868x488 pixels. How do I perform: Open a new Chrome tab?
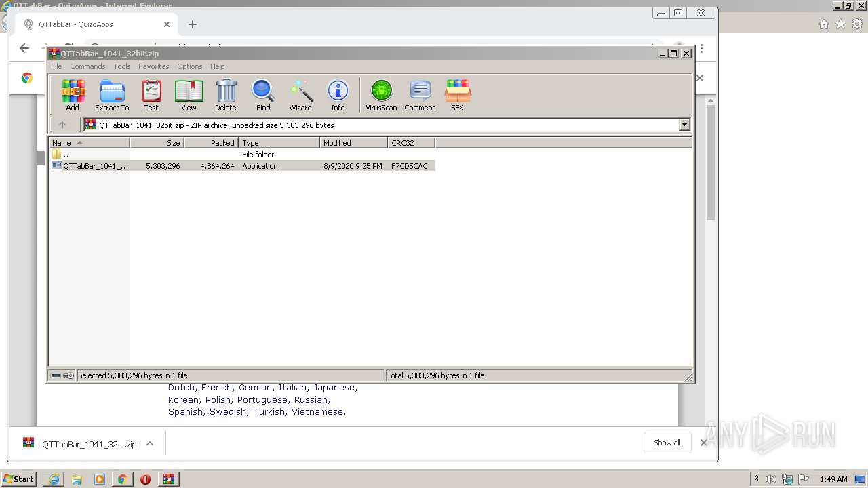point(193,24)
